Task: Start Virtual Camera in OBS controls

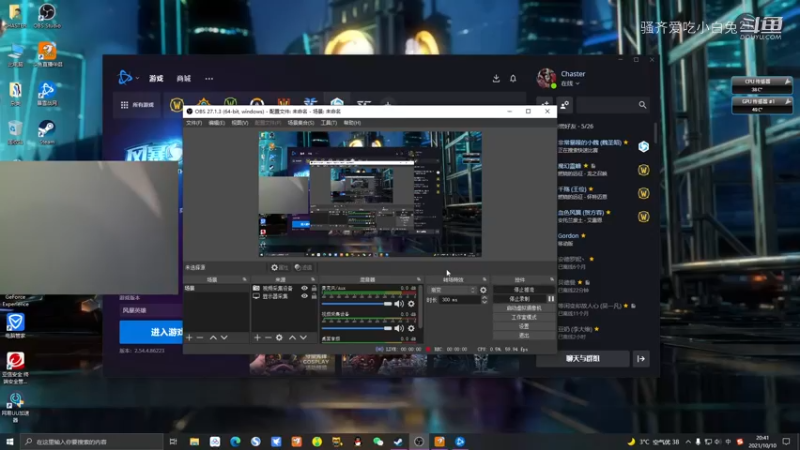Action: (524, 308)
